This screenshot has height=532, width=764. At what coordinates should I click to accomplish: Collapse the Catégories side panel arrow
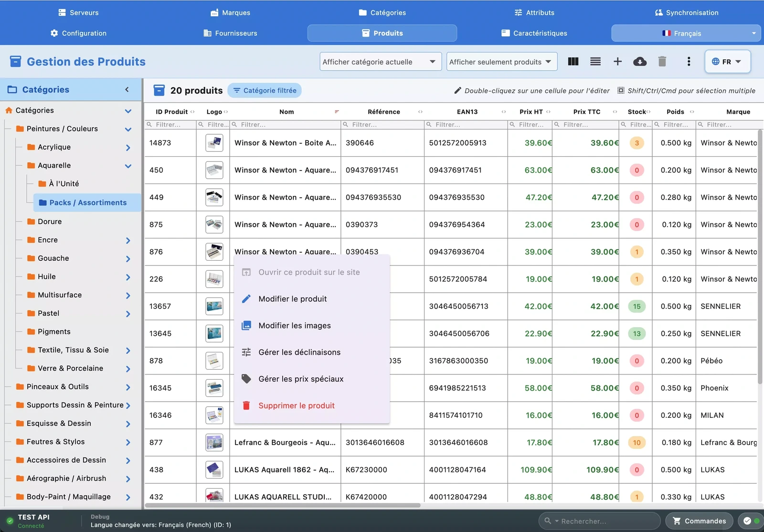[x=127, y=90]
